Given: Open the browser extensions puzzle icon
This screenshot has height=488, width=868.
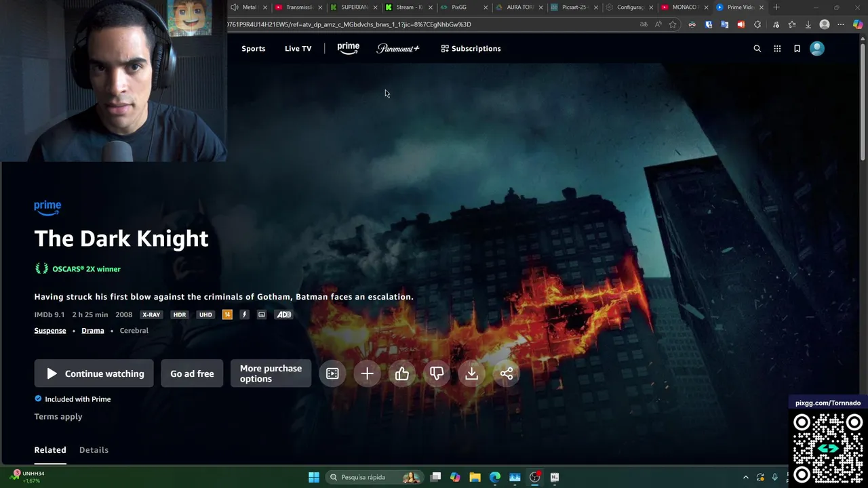Looking at the screenshot, I should pyautogui.click(x=757, y=24).
